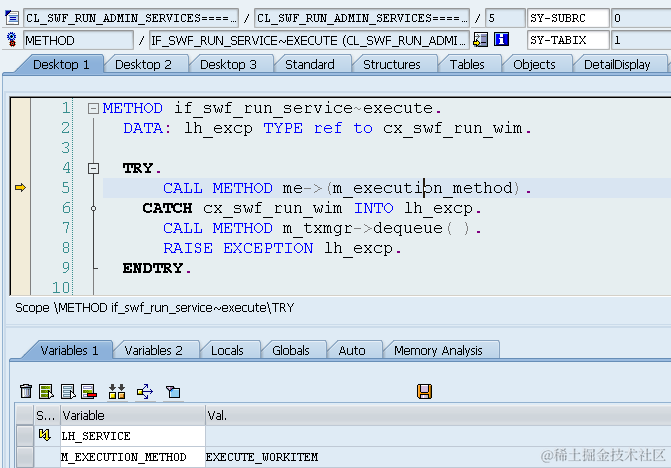Click the green insert row icon

(x=46, y=391)
